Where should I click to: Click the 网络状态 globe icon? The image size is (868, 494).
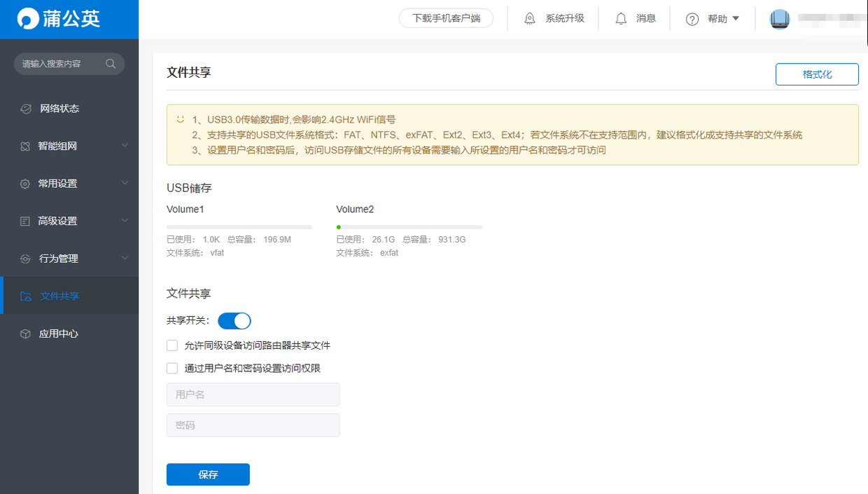pos(26,109)
